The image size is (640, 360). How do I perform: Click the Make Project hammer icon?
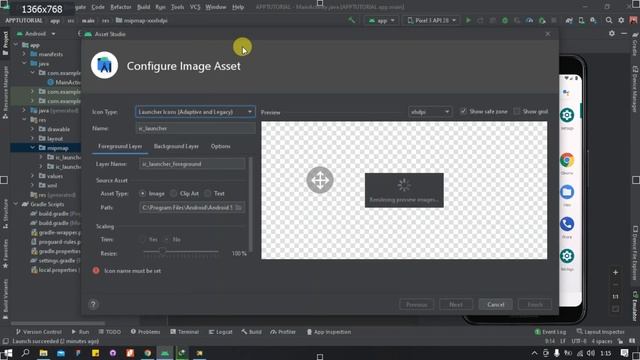tap(351, 20)
